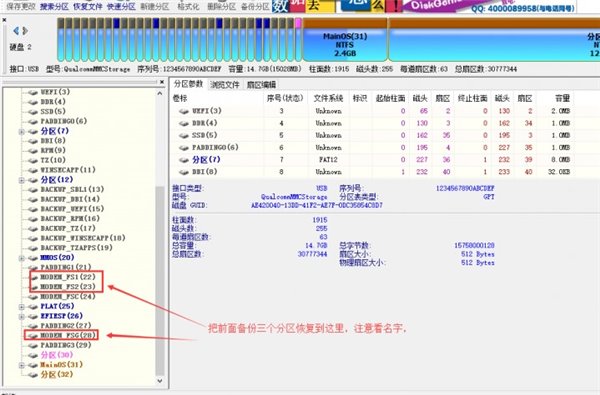Select BACKUP_DBI(14) partition
This screenshot has width=600, height=395.
tap(70, 199)
